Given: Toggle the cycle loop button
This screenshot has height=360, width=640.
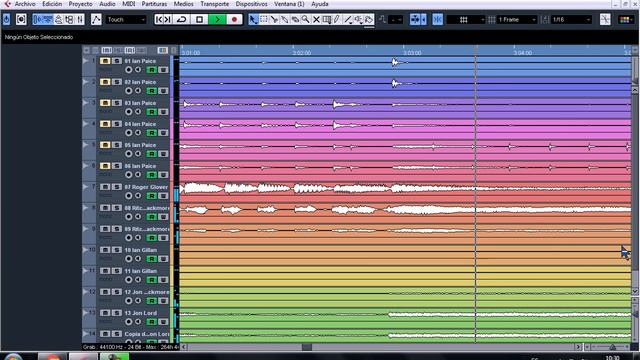Looking at the screenshot, I should pyautogui.click(x=182, y=19).
